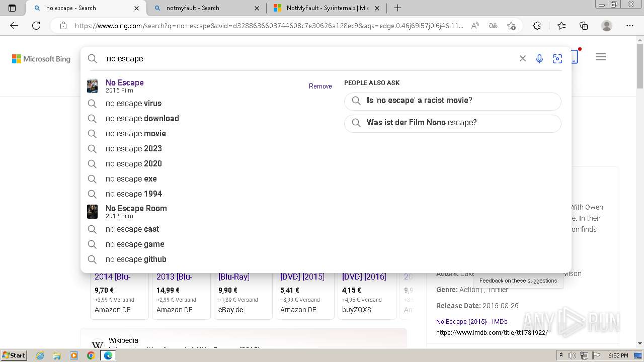Open the volume speaker tray icon

coord(572,355)
